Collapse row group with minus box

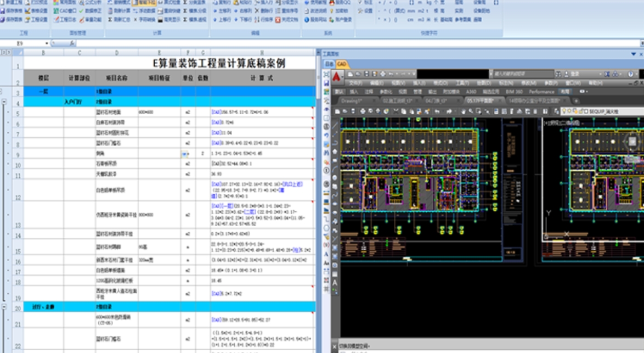coord(4,102)
